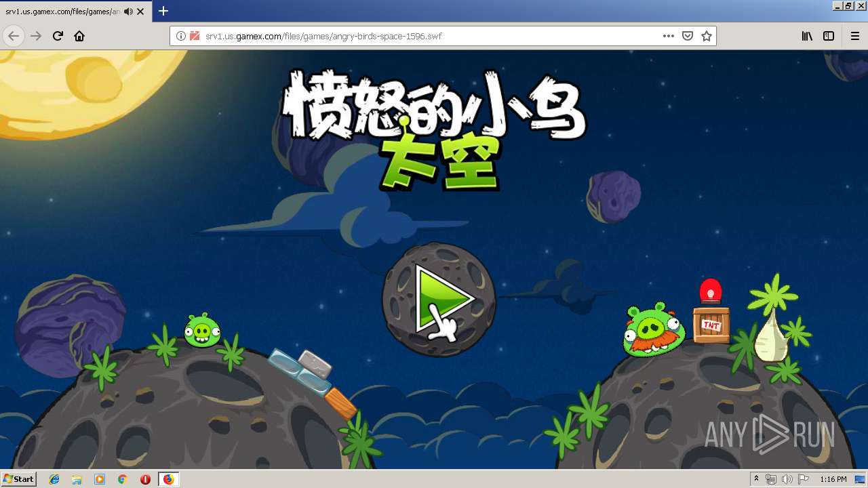The image size is (868, 488).
Task: Click the small green pig
Action: (202, 331)
